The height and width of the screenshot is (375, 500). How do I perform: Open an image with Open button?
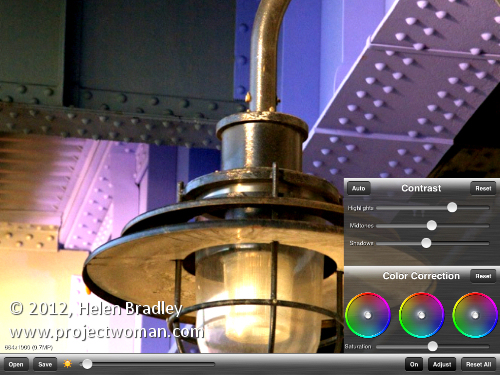[x=16, y=364]
